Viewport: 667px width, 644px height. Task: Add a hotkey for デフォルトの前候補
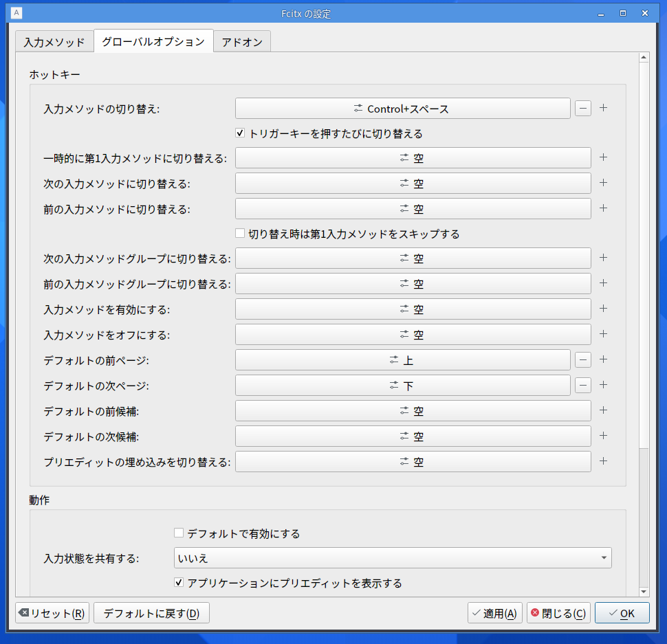tap(603, 410)
